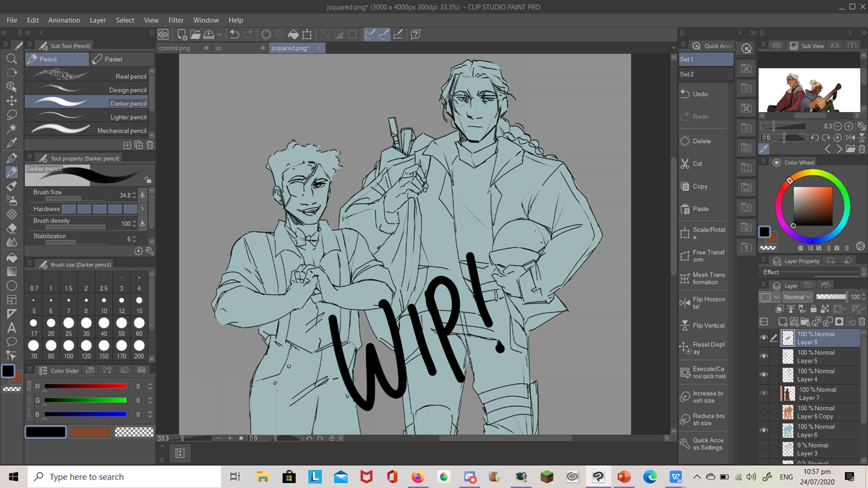Adjust the red R color slider
868x488 pixels.
coord(86,386)
